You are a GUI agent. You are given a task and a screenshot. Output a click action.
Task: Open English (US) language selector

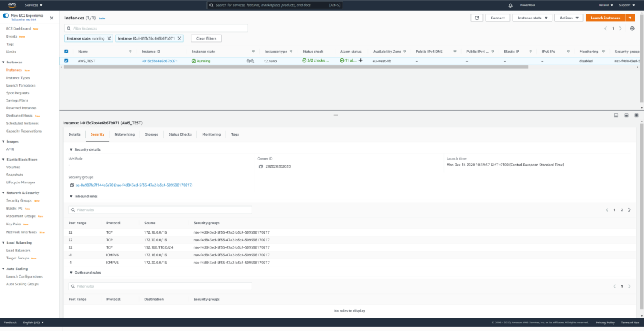click(x=33, y=322)
